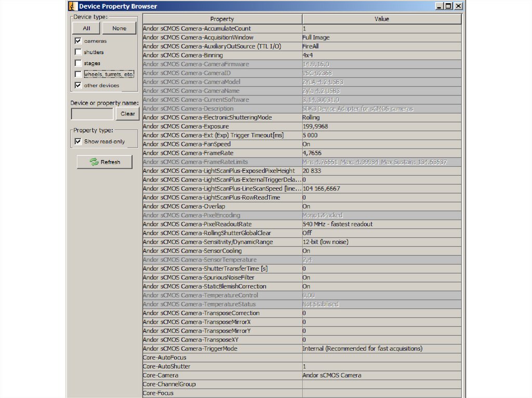Screen dimensions: 532x398
Task: Maximize the Device Property Browser window
Action: pyautogui.click(x=448, y=6)
